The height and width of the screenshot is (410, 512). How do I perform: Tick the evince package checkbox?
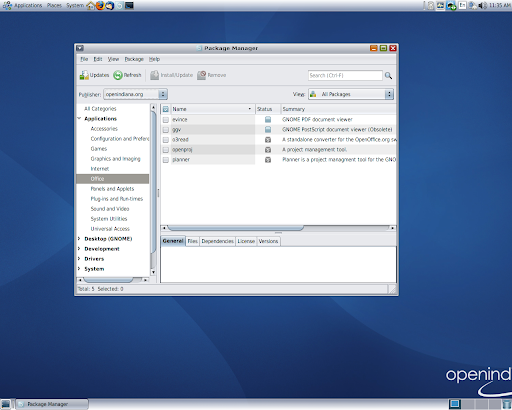click(x=166, y=120)
